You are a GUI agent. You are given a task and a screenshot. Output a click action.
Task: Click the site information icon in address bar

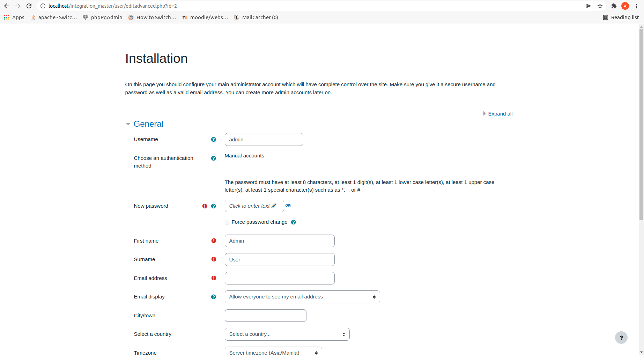tap(43, 6)
